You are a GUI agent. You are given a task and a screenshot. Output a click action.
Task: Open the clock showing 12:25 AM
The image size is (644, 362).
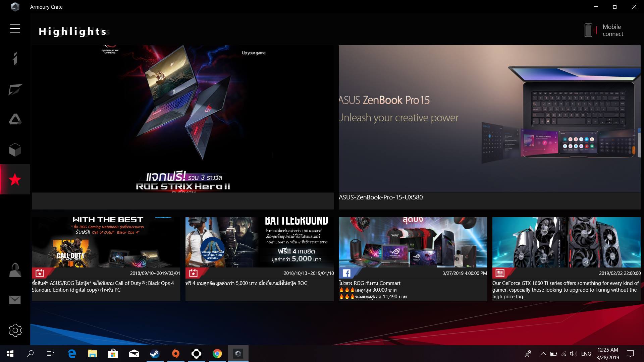(x=608, y=354)
